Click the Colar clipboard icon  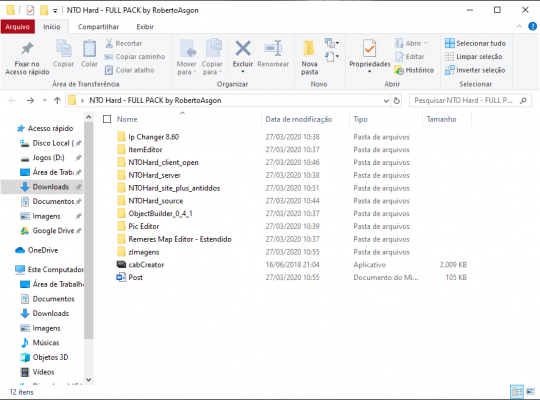[89, 54]
